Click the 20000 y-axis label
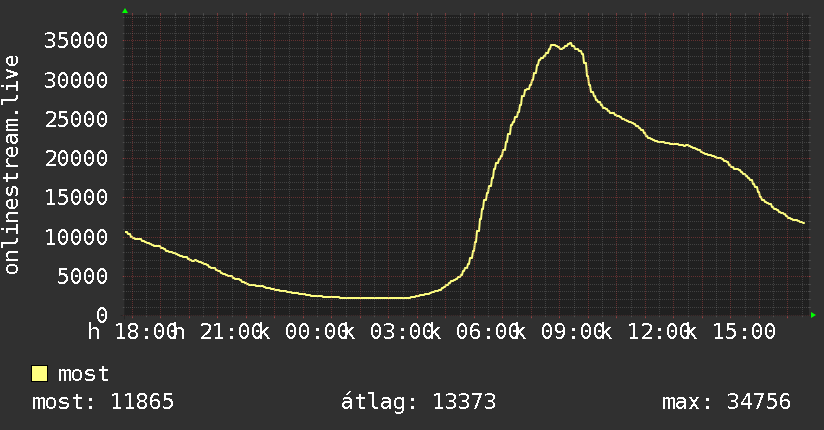Viewport: 824px width, 430px height. (x=76, y=158)
